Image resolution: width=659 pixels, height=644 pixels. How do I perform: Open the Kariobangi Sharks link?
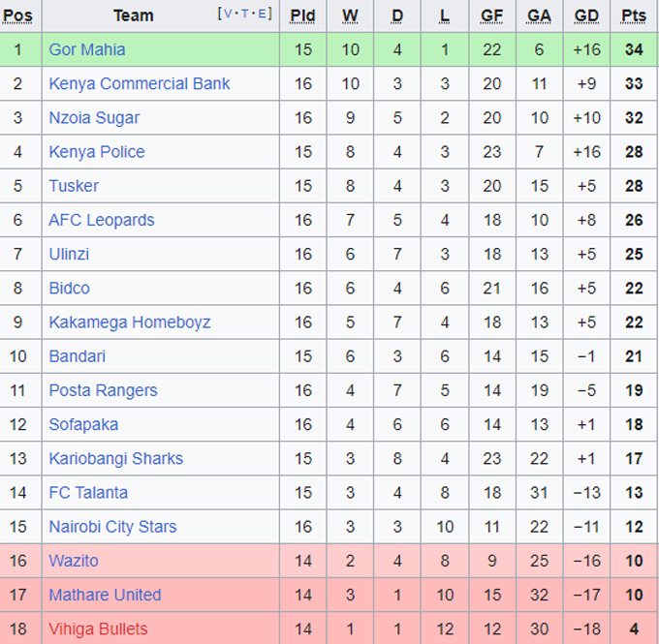[x=116, y=458]
